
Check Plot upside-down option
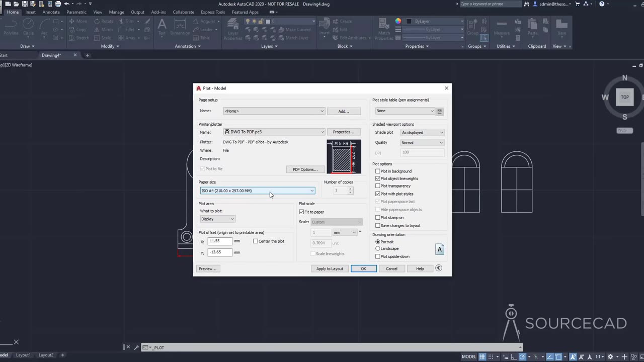coord(378,256)
